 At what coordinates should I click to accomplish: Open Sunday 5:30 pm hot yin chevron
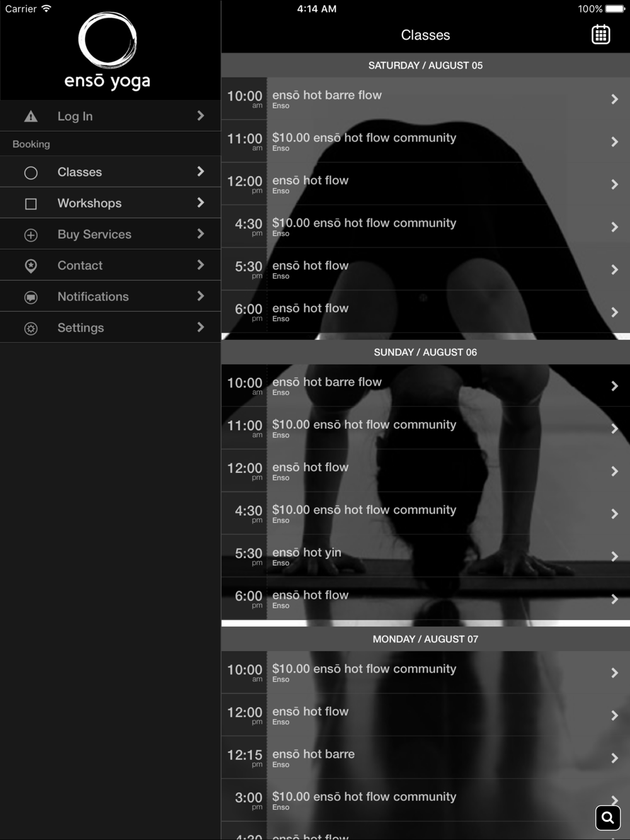click(614, 556)
